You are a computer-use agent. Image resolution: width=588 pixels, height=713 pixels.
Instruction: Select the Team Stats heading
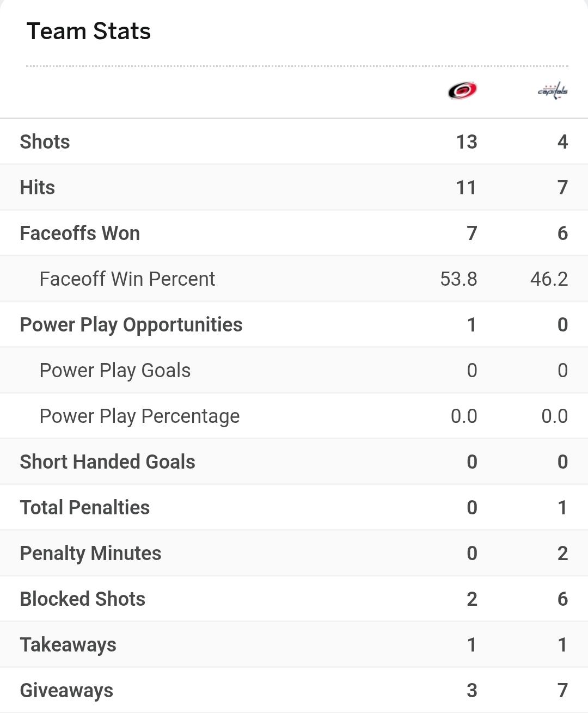click(89, 31)
